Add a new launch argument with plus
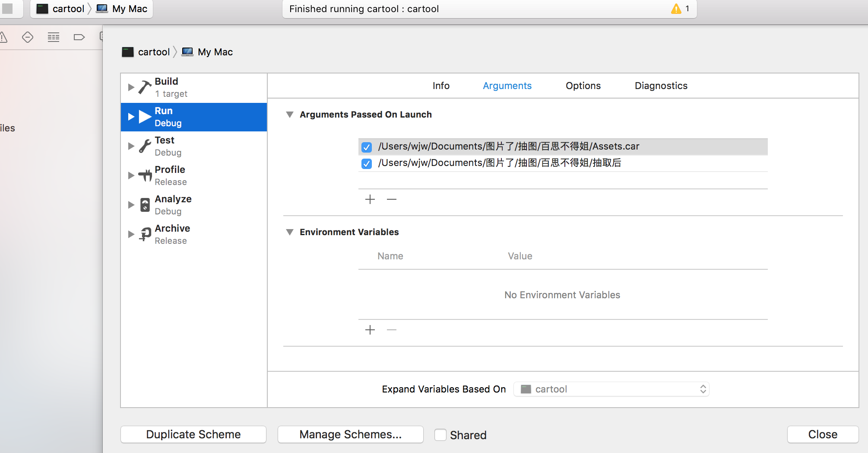Screen dimensions: 868x453 [370, 199]
